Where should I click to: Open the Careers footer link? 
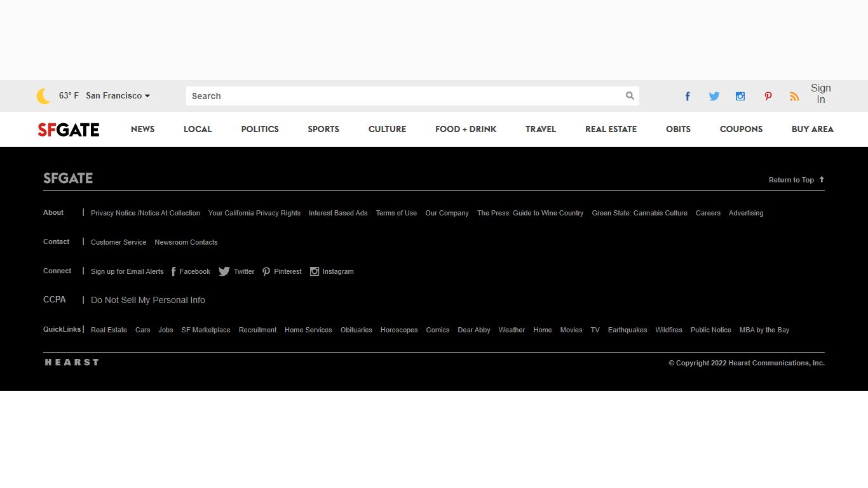708,213
